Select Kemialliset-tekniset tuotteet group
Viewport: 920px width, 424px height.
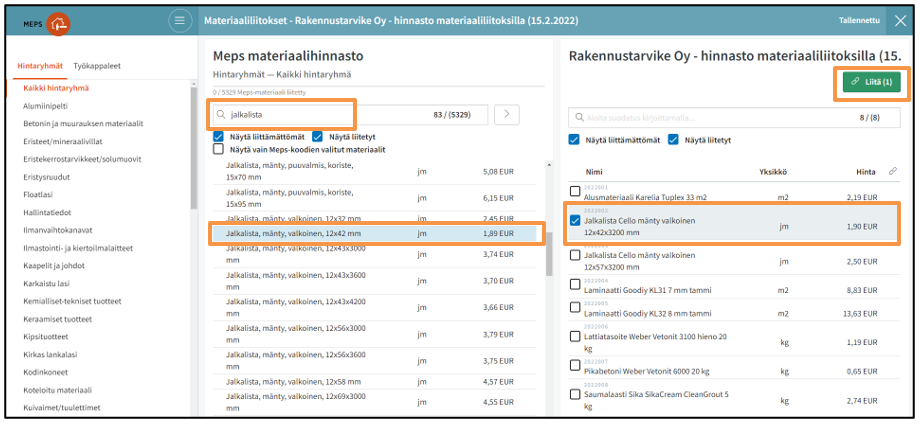pos(72,301)
